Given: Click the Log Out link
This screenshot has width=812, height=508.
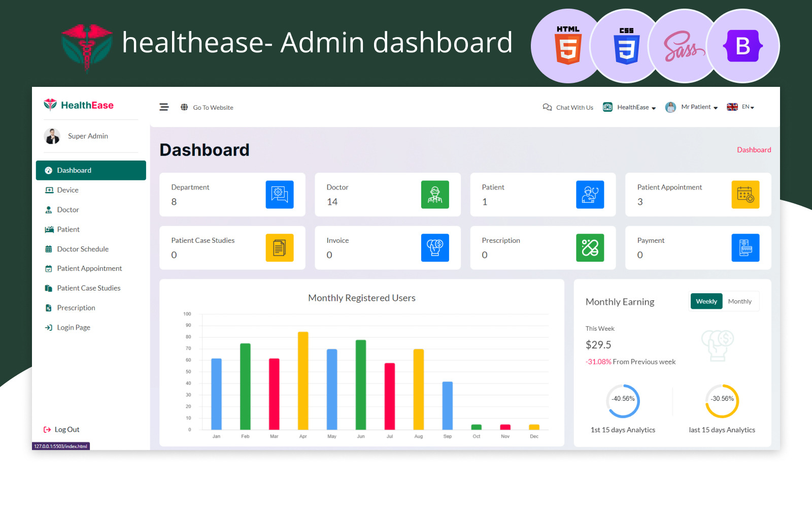Looking at the screenshot, I should click(x=66, y=430).
